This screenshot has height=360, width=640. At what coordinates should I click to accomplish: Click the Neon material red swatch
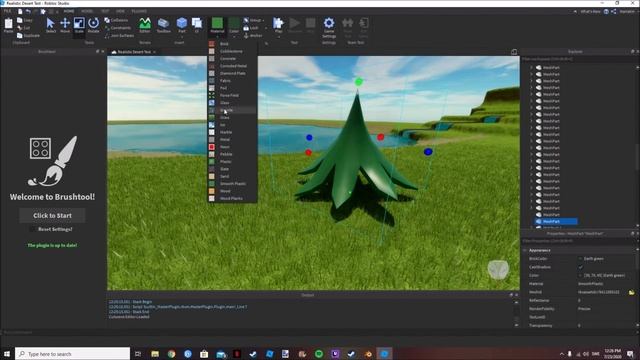pyautogui.click(x=211, y=147)
